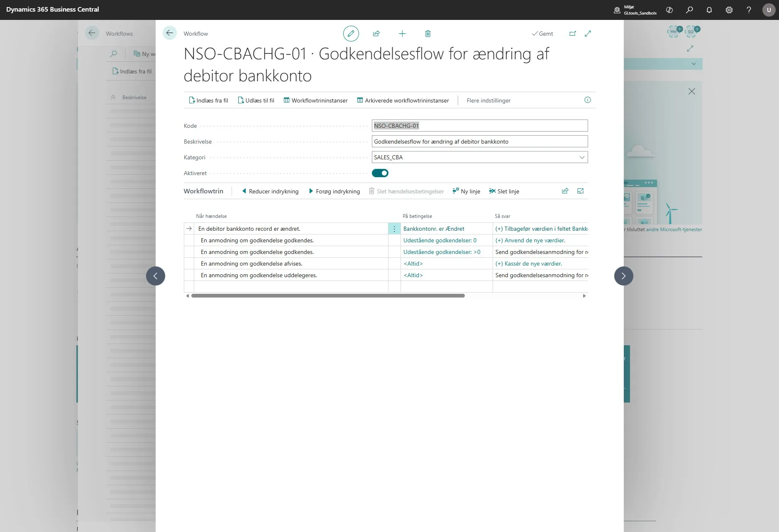Image resolution: width=779 pixels, height=532 pixels.
Task: Open (+) Tilbagefør værdien response link
Action: click(x=542, y=229)
